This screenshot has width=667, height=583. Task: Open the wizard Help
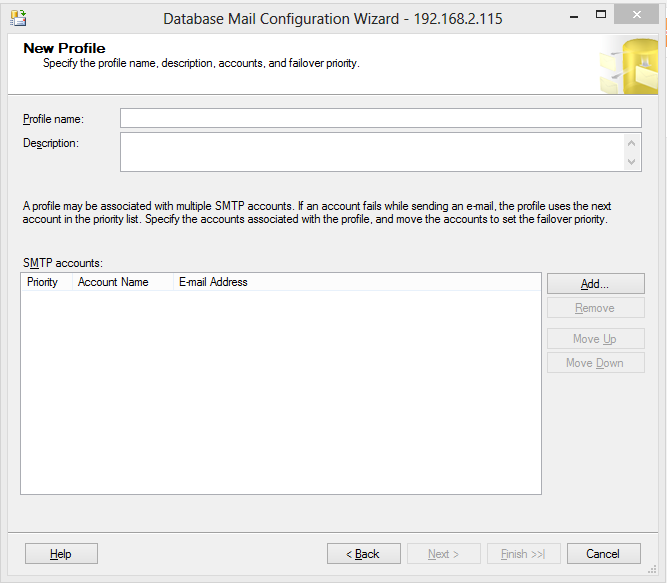point(61,554)
